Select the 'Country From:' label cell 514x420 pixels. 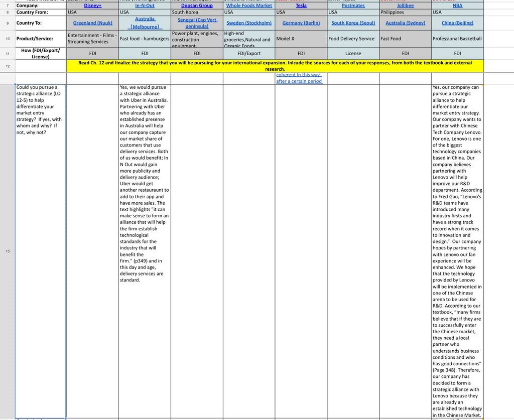coord(41,12)
